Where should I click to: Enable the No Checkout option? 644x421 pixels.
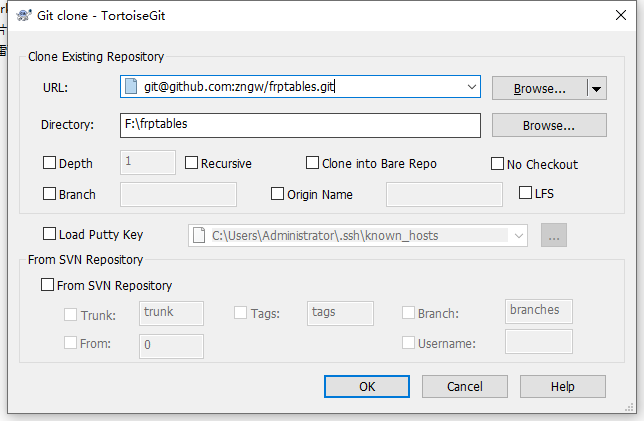point(498,164)
